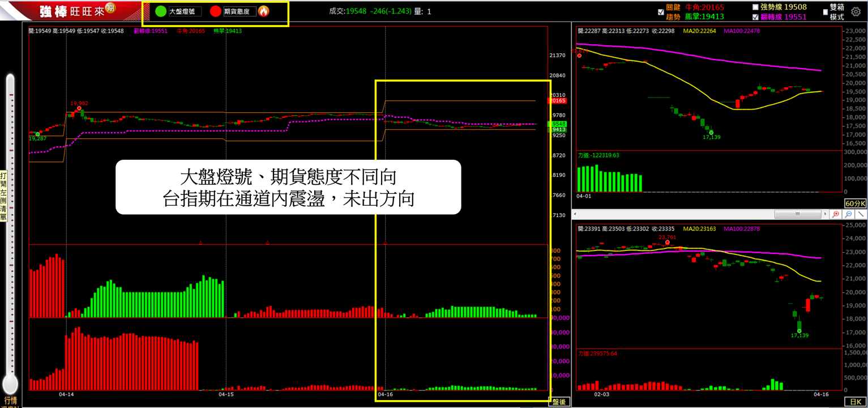Toggle the 關鍵趨勢 checkbox
The image size is (868, 408).
[x=661, y=12]
